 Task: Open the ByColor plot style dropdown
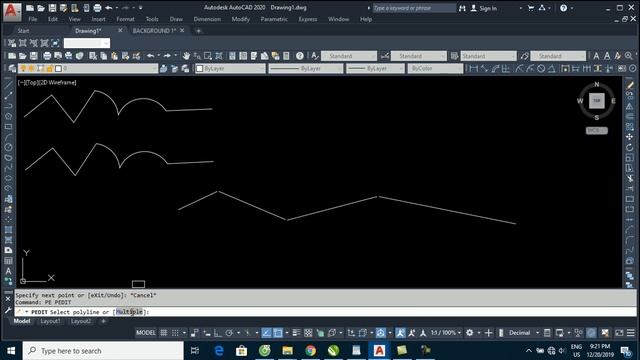(x=436, y=69)
